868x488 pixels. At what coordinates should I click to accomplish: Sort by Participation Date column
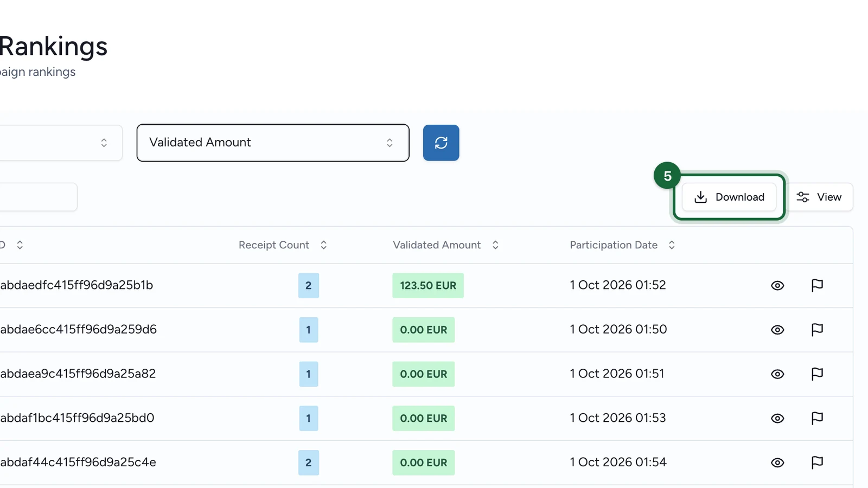(622, 245)
